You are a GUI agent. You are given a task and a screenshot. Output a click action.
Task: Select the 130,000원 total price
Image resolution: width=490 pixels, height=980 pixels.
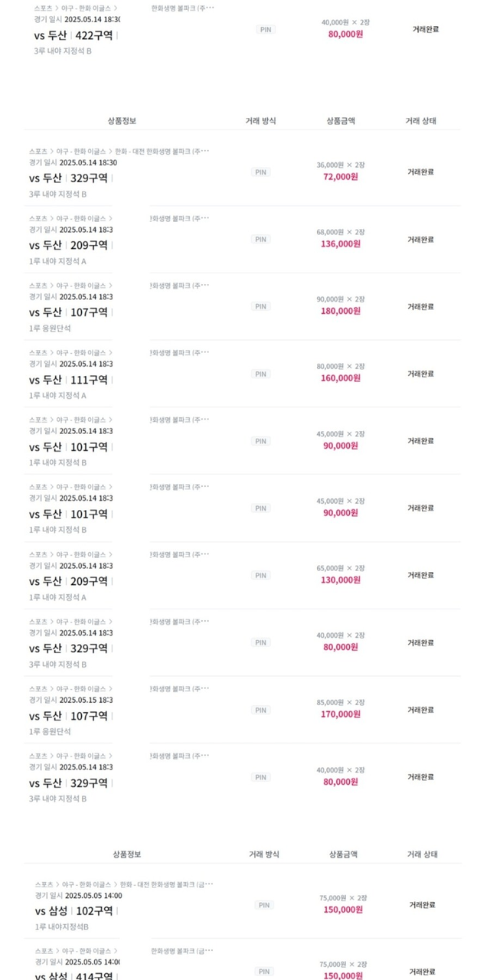pyautogui.click(x=340, y=580)
